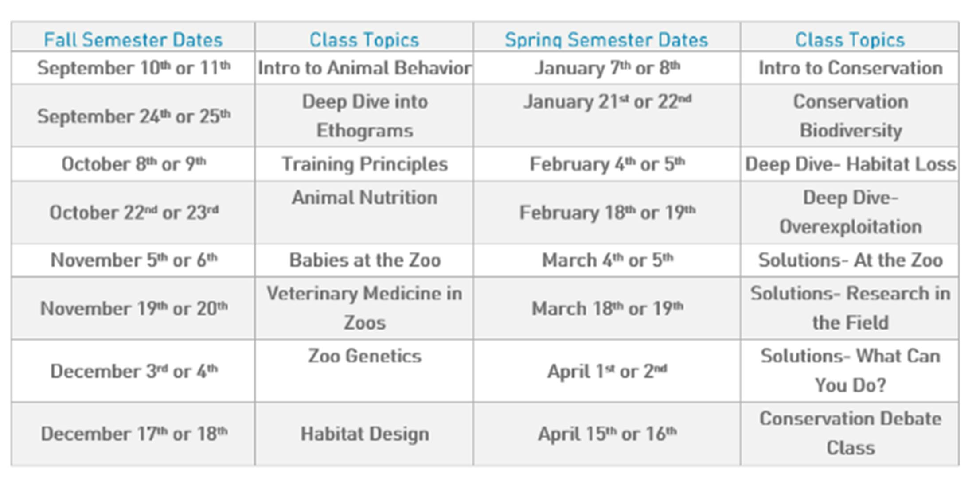Select the Deep Dive- Habitat Loss topic
The width and height of the screenshot is (980, 481).
[850, 164]
